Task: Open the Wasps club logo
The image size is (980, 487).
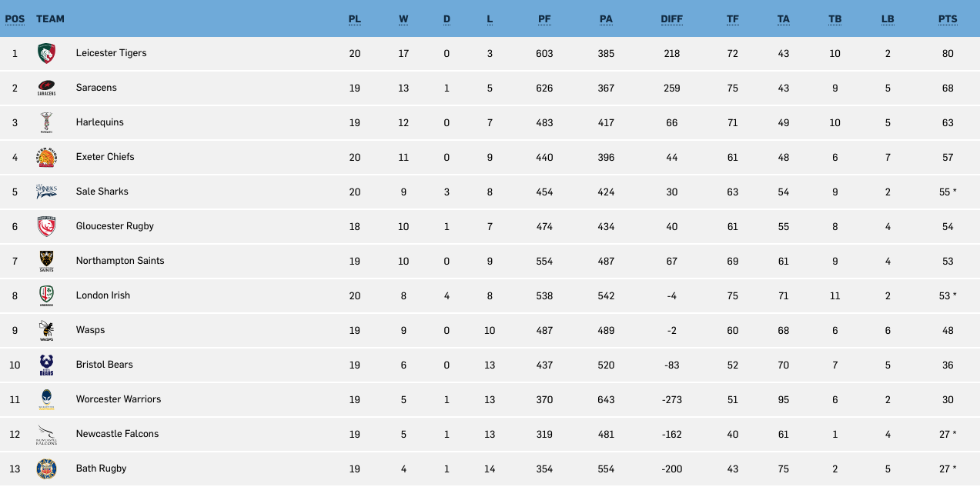Action: pos(46,331)
